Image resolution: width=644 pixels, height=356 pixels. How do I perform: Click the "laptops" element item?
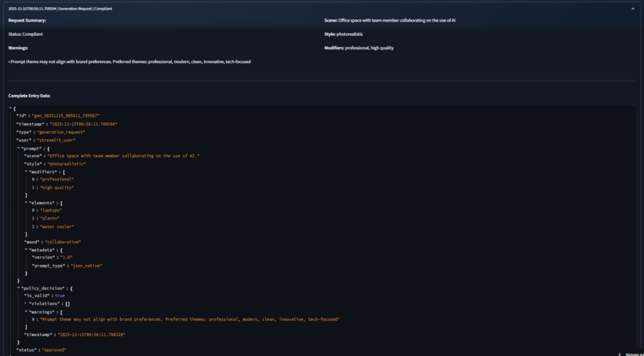tap(51, 211)
